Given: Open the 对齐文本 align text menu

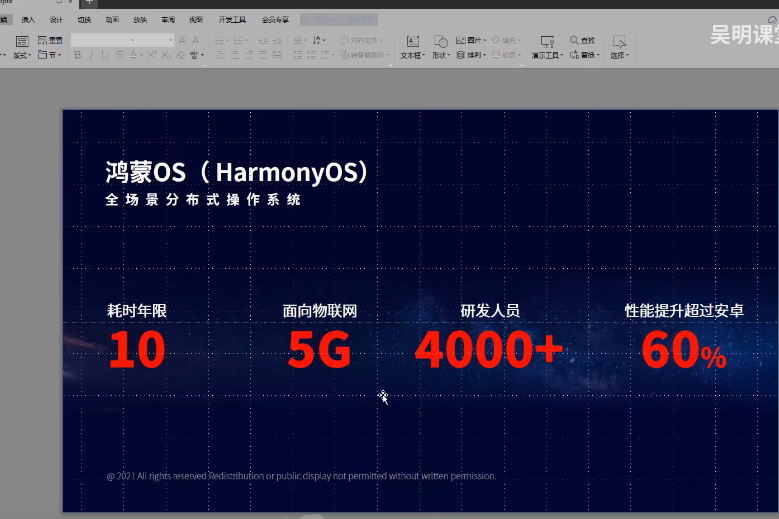Looking at the screenshot, I should [x=361, y=40].
